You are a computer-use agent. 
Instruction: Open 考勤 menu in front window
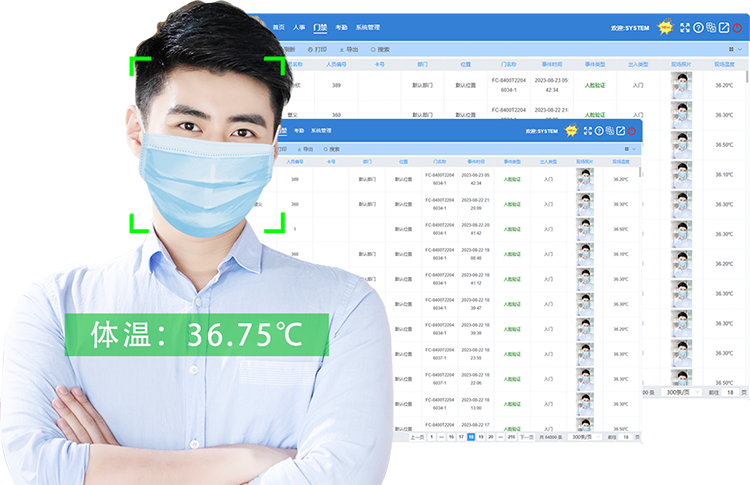click(x=298, y=131)
